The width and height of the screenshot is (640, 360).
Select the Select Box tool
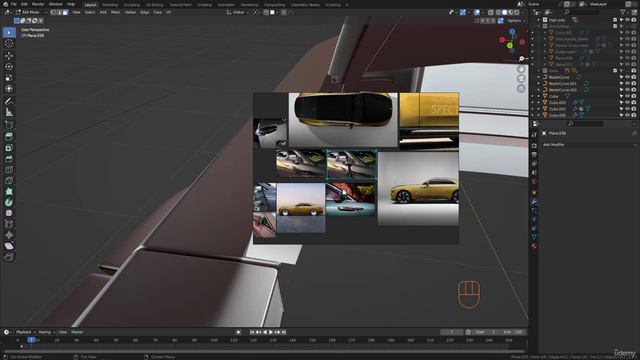click(x=9, y=32)
